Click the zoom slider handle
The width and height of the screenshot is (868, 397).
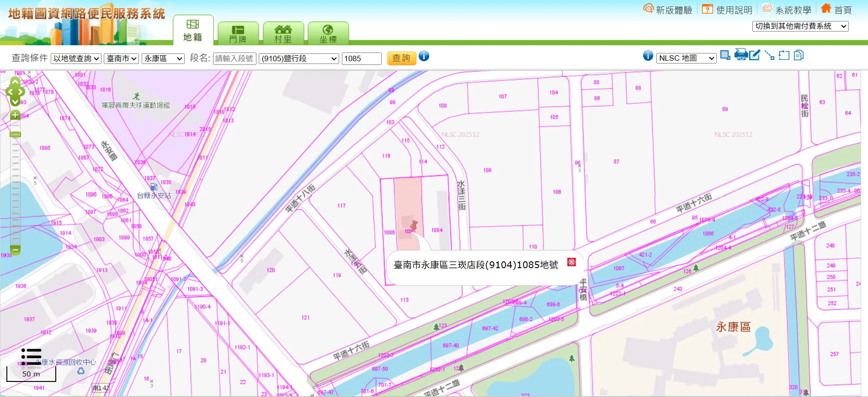point(15,134)
